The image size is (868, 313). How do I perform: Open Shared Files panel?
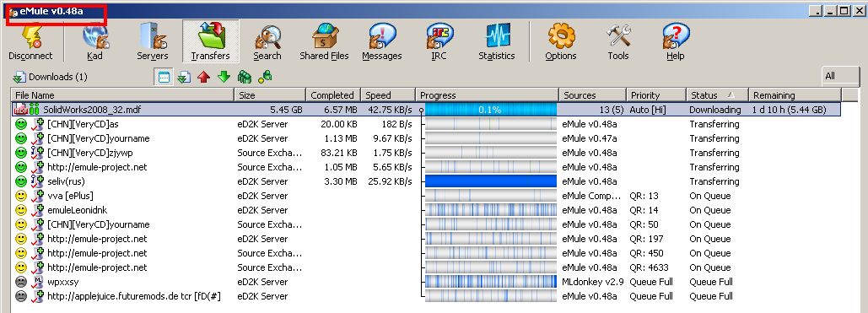tap(325, 41)
